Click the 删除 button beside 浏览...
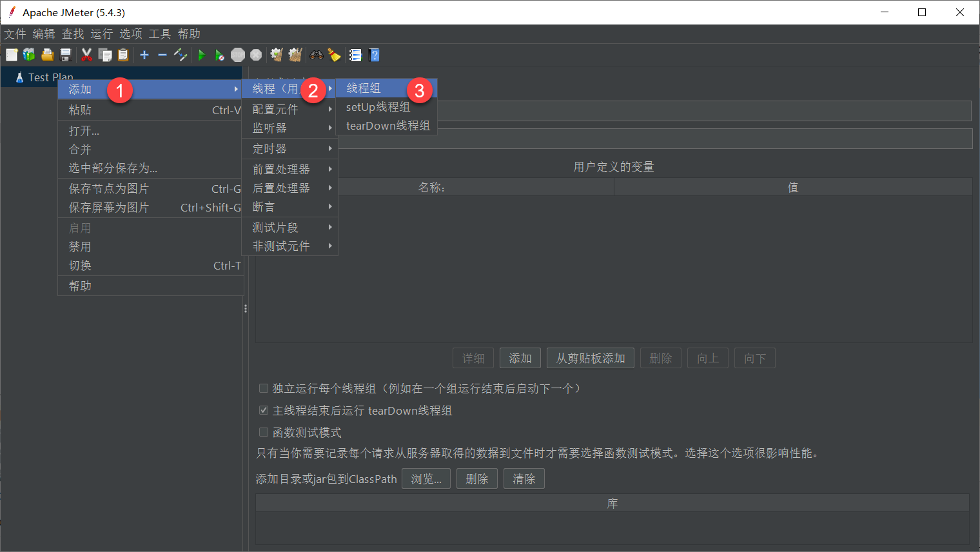 coord(477,478)
